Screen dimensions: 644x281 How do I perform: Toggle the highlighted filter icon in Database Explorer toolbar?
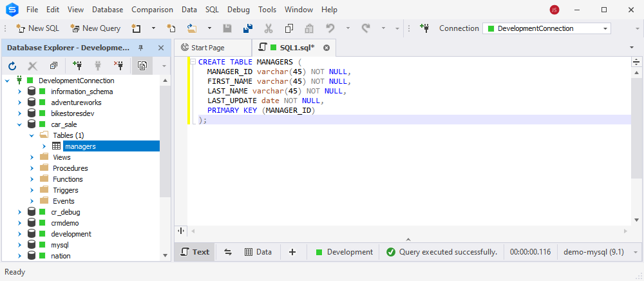(142, 66)
